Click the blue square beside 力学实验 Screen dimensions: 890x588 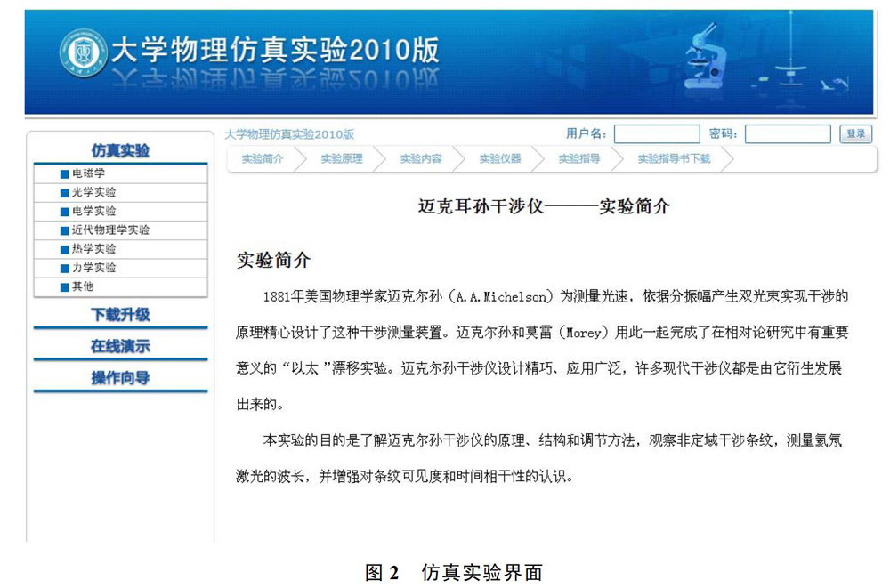pos(65,268)
